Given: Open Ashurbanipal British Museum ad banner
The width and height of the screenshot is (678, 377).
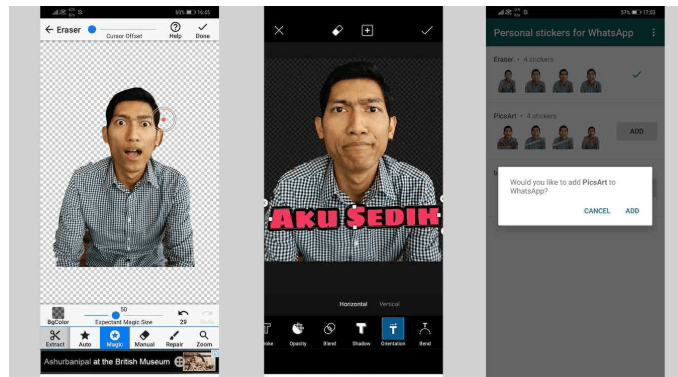Looking at the screenshot, I should [130, 361].
